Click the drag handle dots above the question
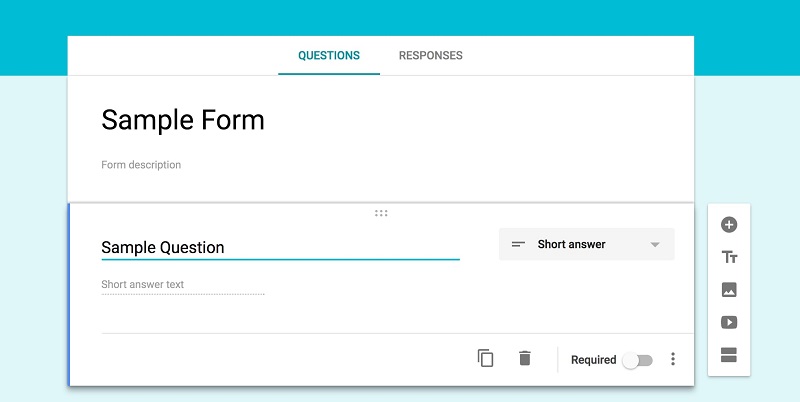The image size is (800, 402). coord(381,213)
